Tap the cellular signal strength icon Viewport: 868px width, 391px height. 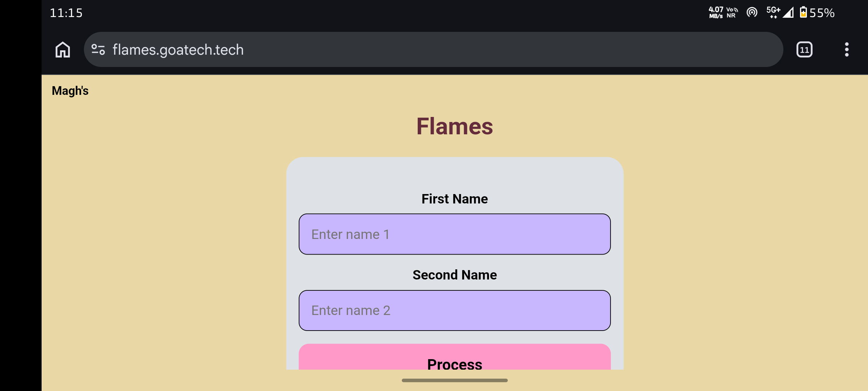pos(788,13)
